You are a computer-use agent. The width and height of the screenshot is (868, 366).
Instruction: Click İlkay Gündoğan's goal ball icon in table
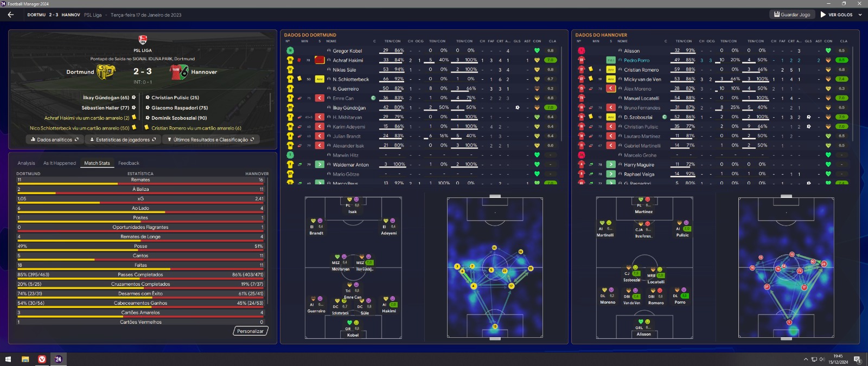click(517, 107)
